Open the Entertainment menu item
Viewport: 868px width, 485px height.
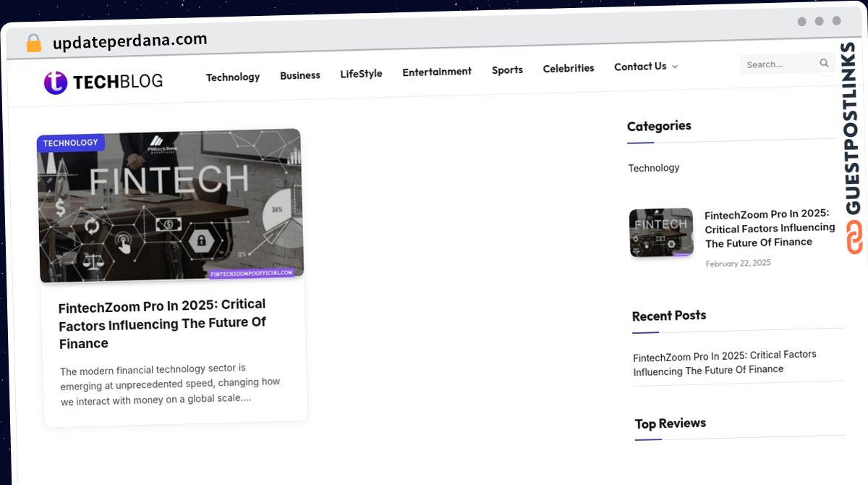click(437, 72)
